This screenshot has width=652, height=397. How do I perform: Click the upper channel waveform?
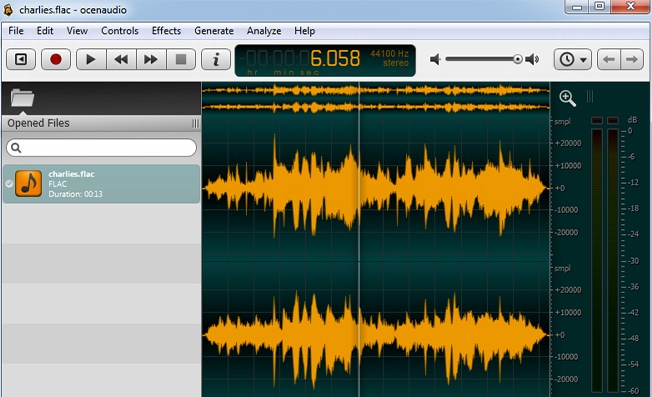pos(376,188)
